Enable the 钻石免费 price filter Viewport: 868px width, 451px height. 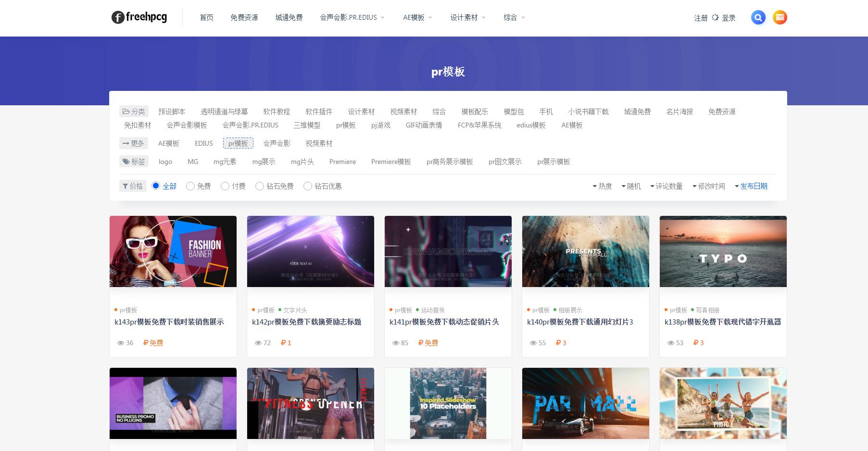pyautogui.click(x=260, y=186)
